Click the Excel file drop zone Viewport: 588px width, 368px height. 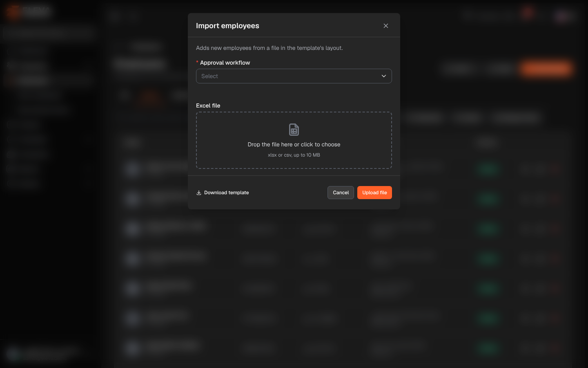pos(294,140)
